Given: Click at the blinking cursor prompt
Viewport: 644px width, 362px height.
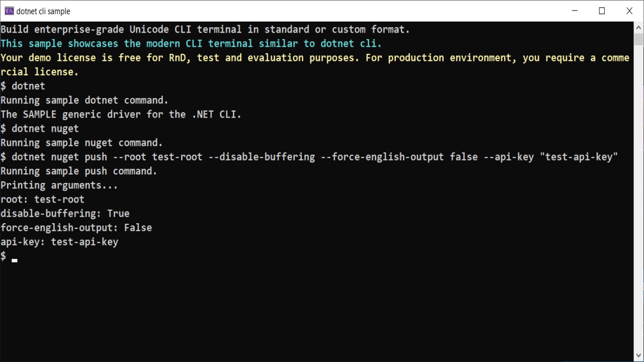Looking at the screenshot, I should click(15, 260).
